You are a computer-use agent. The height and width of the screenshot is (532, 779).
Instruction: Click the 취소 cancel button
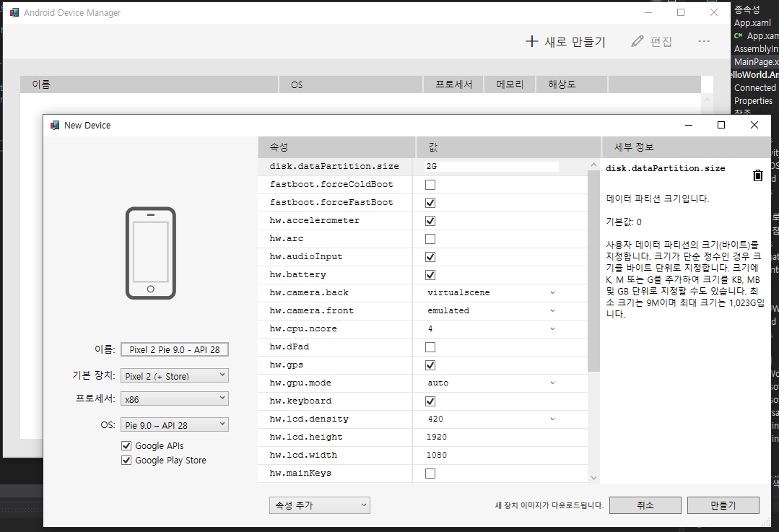coord(645,505)
